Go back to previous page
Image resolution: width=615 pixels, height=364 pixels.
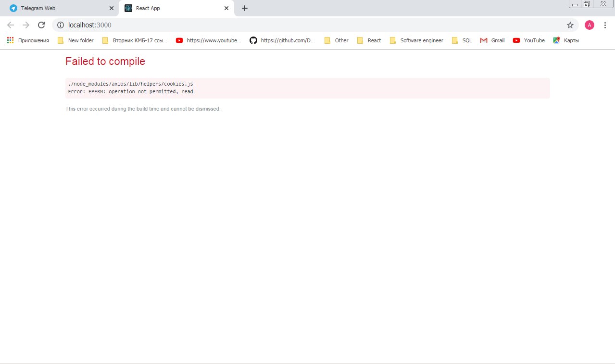11,25
